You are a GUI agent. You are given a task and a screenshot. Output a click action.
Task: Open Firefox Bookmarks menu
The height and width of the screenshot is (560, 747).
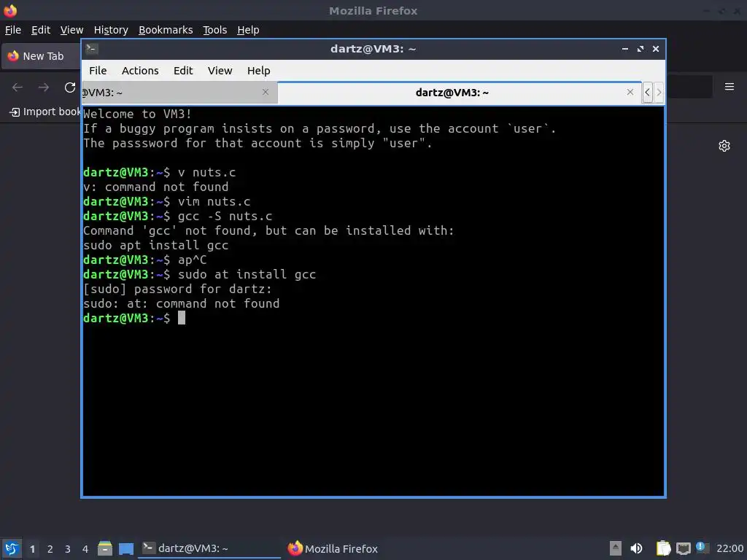coord(166,30)
